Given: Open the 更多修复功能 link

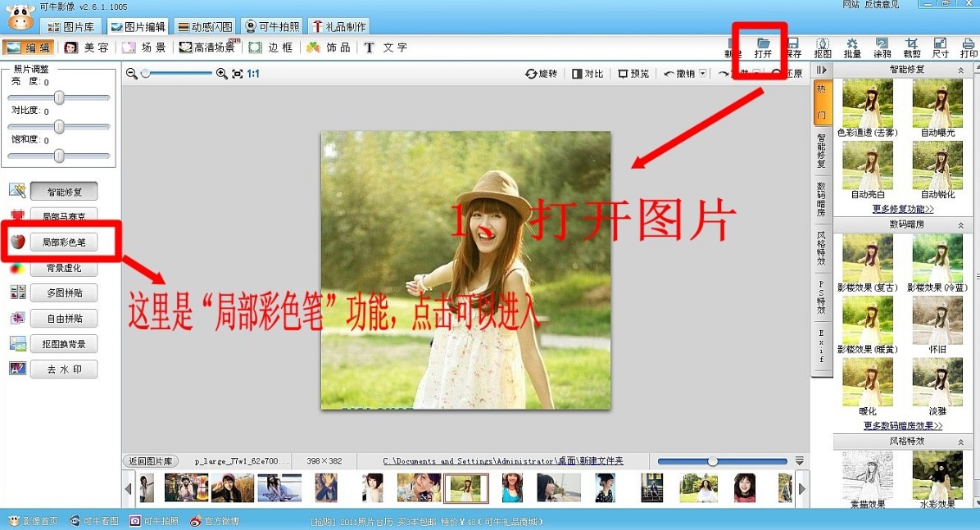Looking at the screenshot, I should pyautogui.click(x=902, y=210).
